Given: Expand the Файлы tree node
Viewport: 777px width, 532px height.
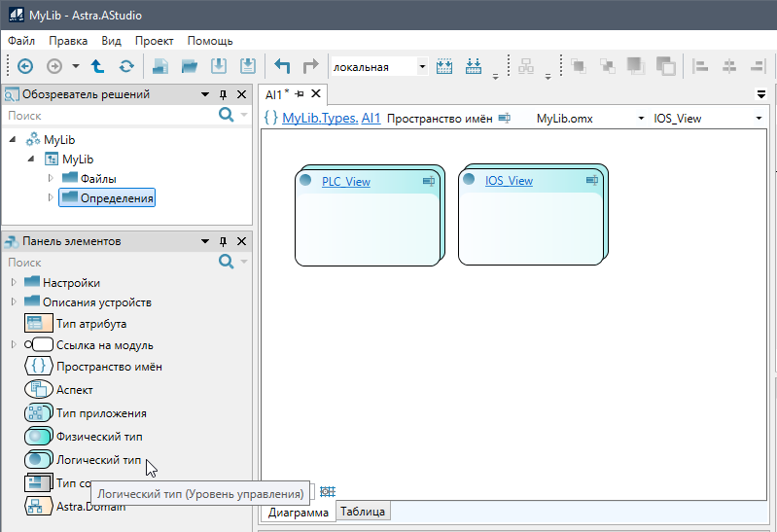Looking at the screenshot, I should [x=52, y=178].
